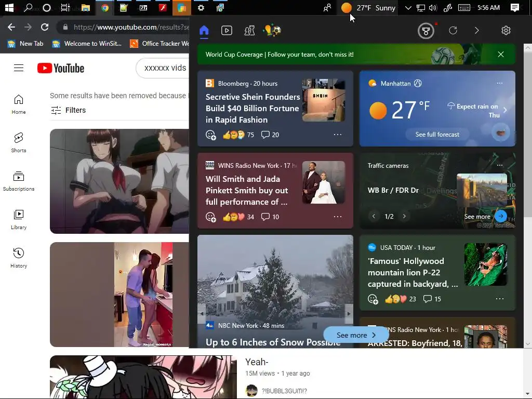Open more options on USA TODAY card
The image size is (532, 399).
pos(499,299)
